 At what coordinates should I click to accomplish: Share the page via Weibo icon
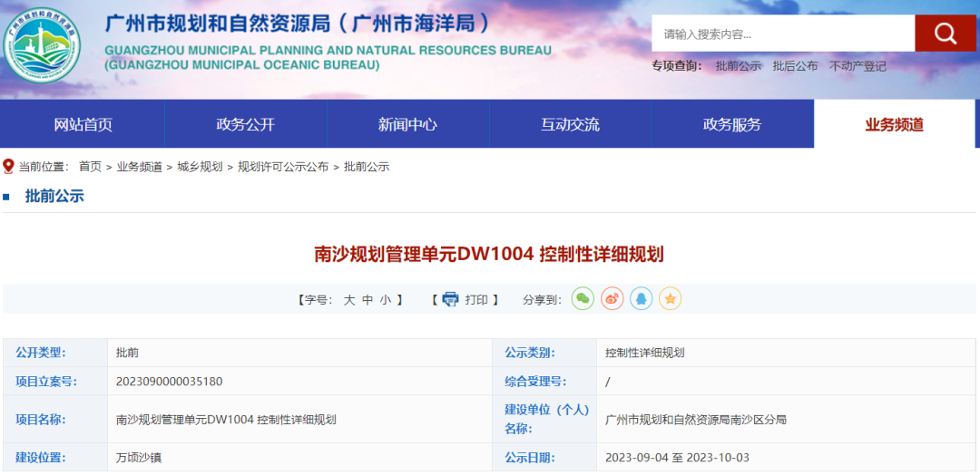(x=612, y=299)
